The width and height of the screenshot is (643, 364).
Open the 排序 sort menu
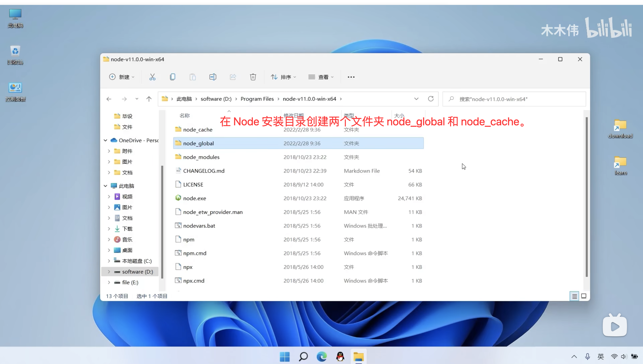284,77
